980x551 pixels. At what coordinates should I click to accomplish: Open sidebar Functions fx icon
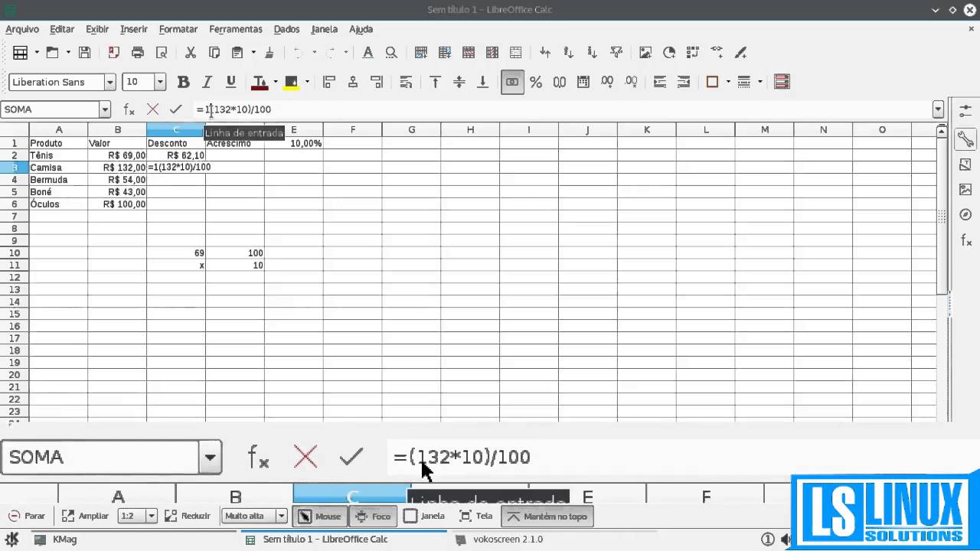[965, 241]
